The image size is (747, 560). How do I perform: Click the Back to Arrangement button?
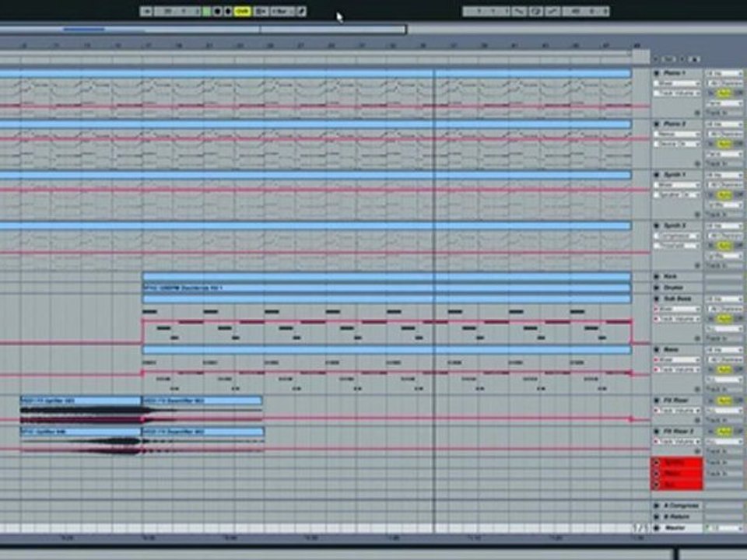click(x=261, y=12)
